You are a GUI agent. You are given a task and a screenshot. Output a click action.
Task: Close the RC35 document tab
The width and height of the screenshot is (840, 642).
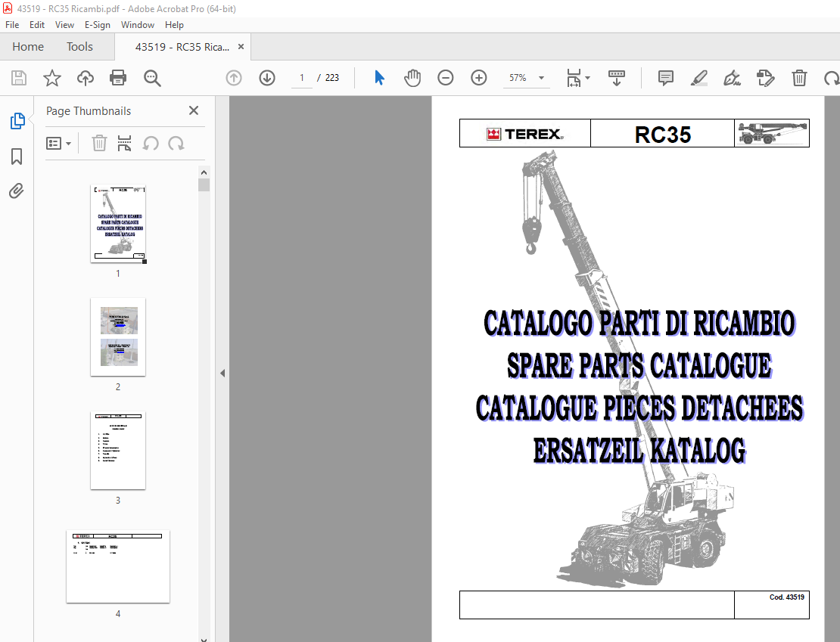tap(241, 47)
